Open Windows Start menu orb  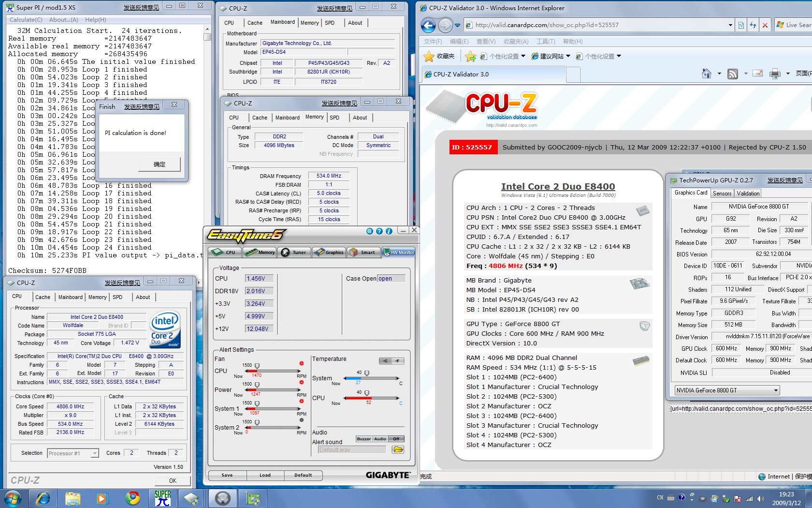(13, 498)
